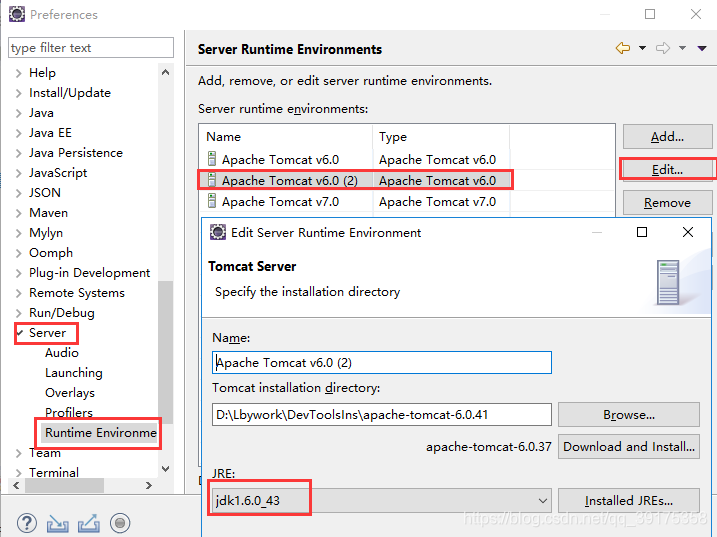
Task: Select Java Persistence in preferences tree
Action: 76,153
